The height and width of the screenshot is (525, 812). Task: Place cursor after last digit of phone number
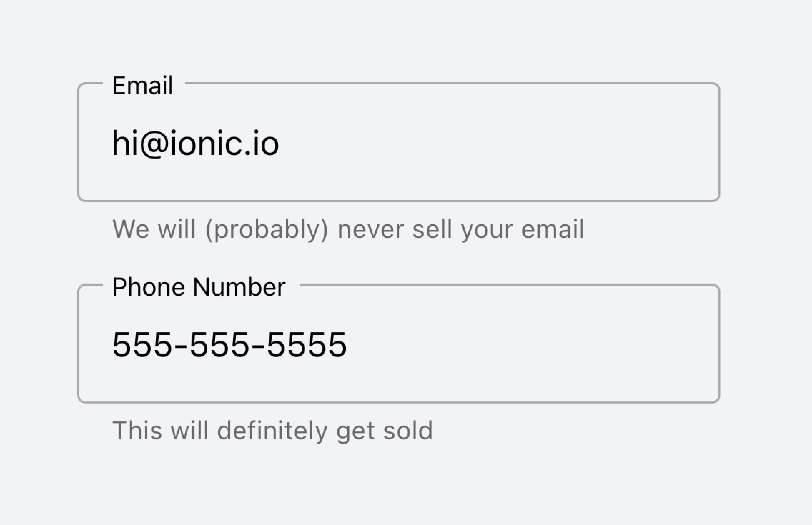348,345
